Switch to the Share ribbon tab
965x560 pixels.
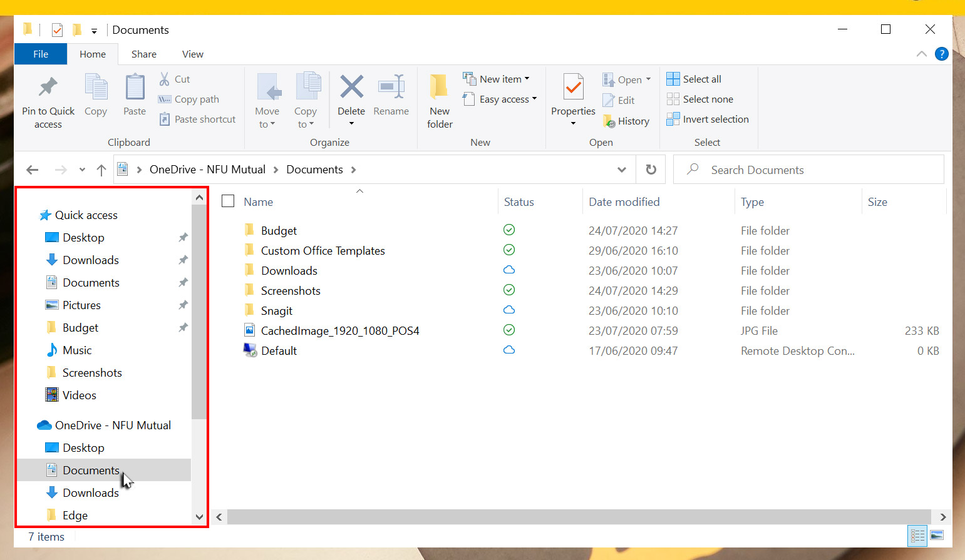[144, 54]
